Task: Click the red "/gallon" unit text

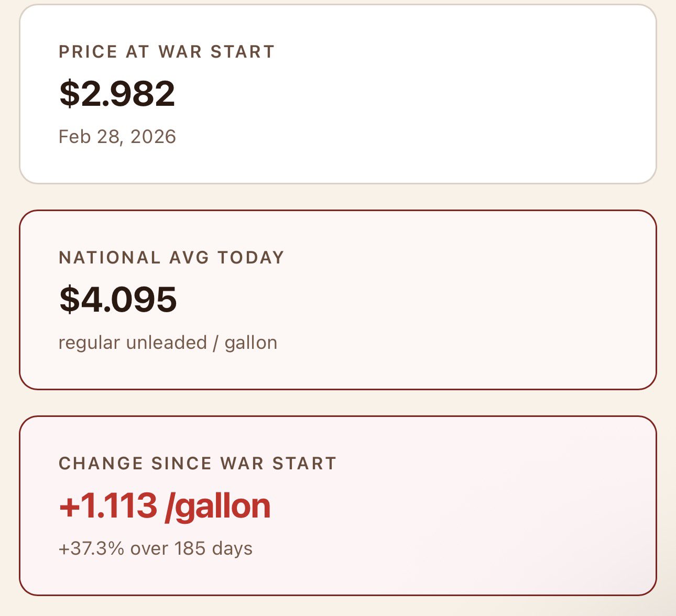Action: [217, 507]
